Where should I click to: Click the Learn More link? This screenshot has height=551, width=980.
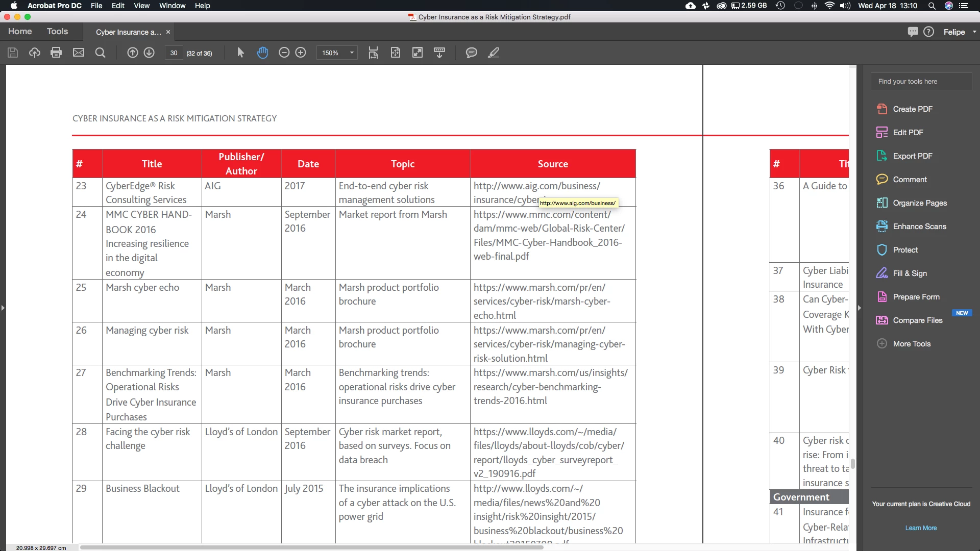tap(921, 528)
